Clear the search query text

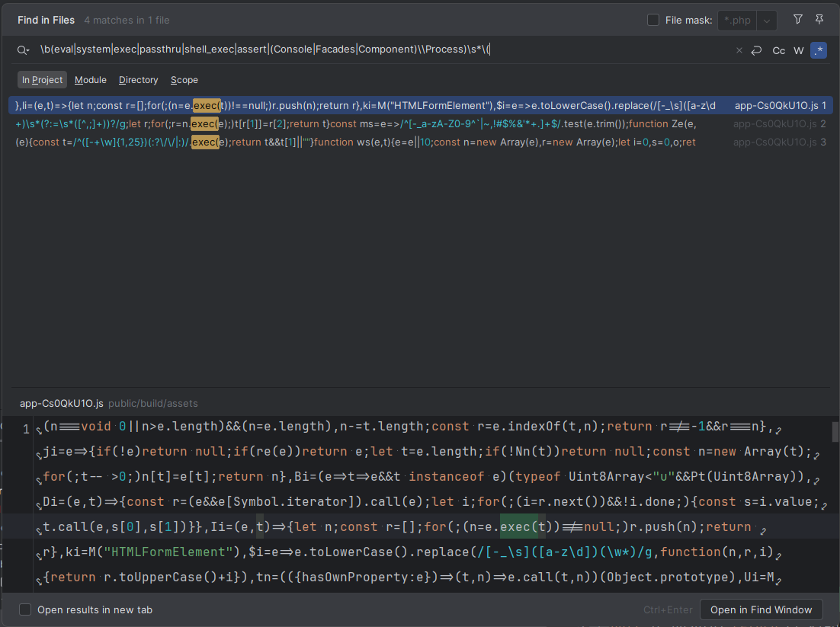pos(739,50)
